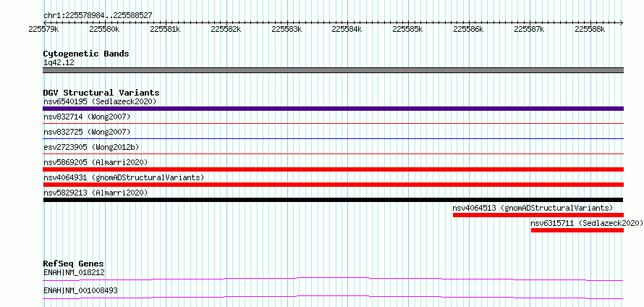Open the DGV Structural Variants track title
Screen dimensions: 644x307
click(101, 93)
